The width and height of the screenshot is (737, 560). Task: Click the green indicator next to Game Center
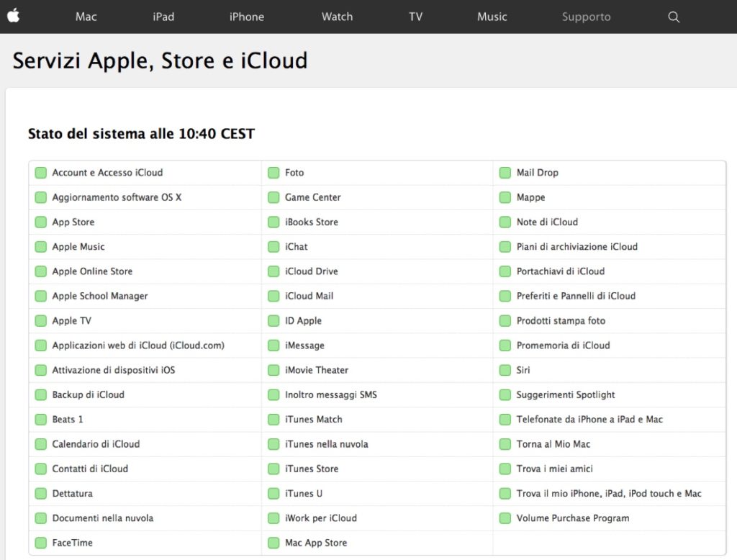[273, 197]
